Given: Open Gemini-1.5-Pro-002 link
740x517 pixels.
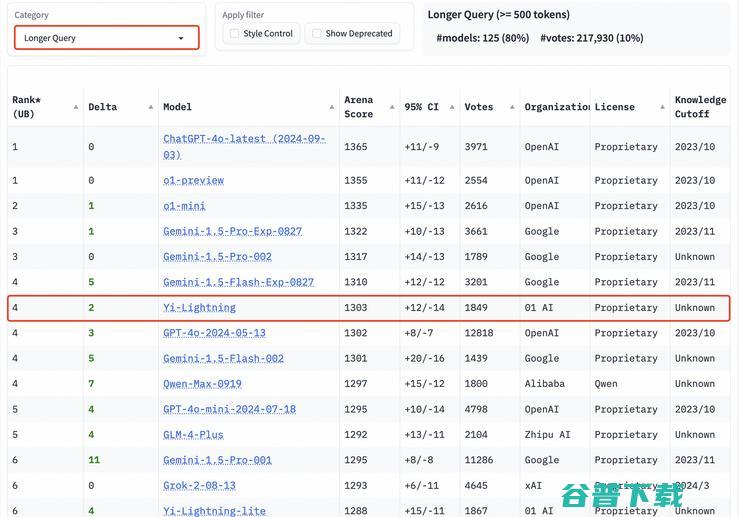Looking at the screenshot, I should point(217,257).
